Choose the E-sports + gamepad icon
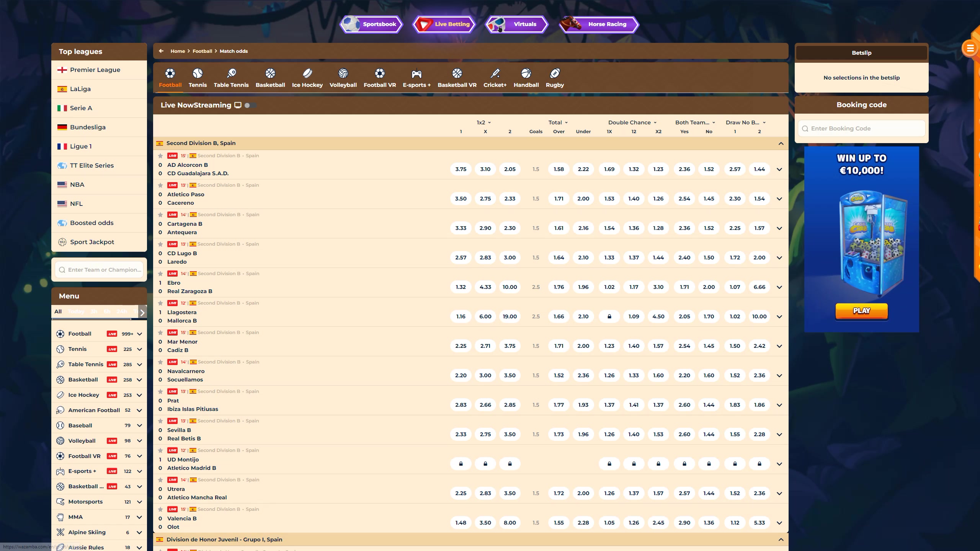 tap(416, 73)
